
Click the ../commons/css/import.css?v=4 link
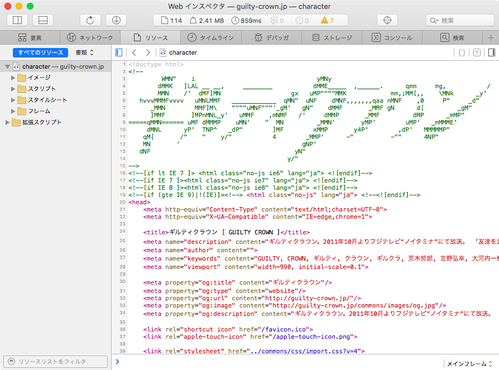306,351
